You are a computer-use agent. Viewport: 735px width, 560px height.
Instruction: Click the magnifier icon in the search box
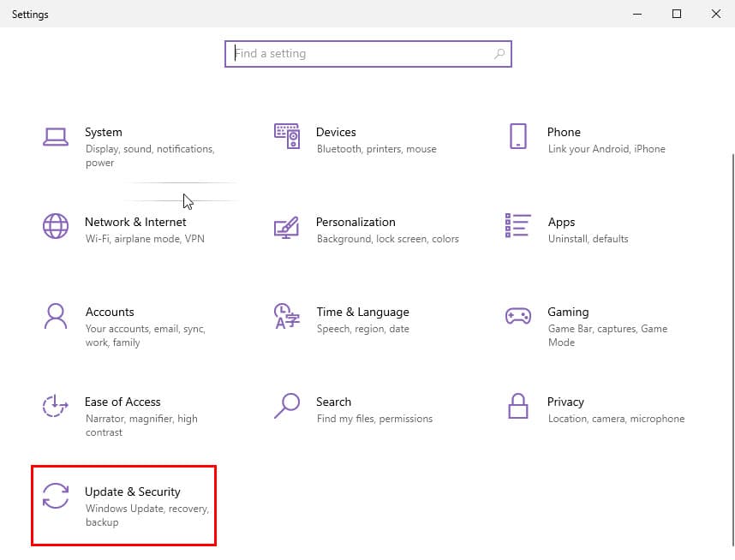(x=499, y=54)
